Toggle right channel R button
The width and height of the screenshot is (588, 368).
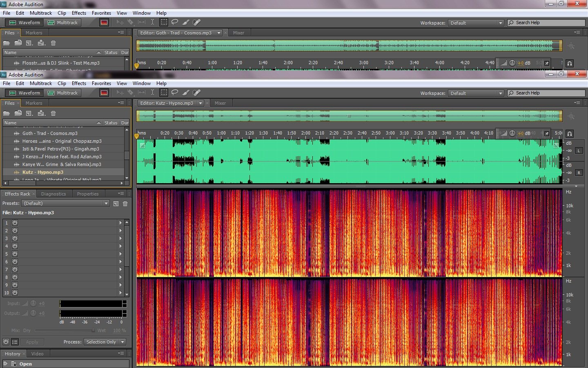[579, 173]
